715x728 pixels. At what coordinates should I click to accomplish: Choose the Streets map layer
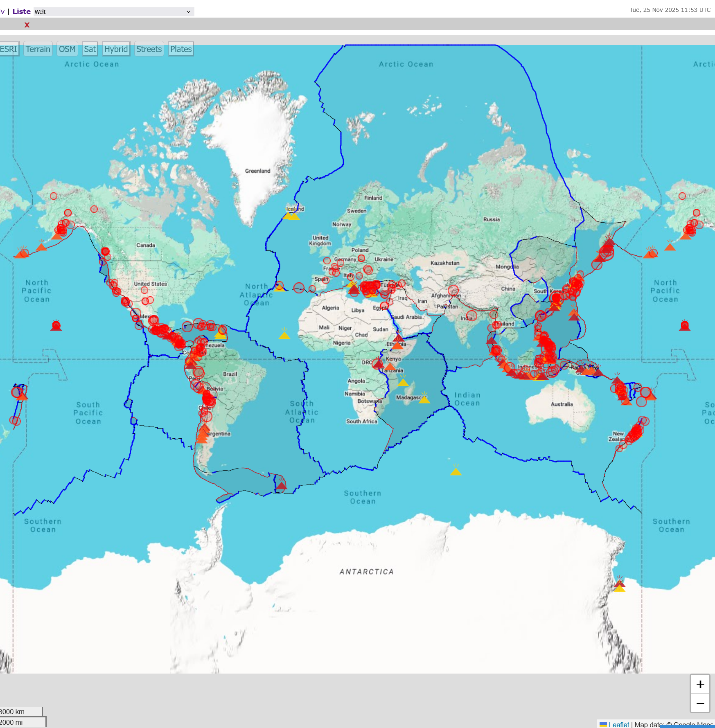tap(149, 49)
